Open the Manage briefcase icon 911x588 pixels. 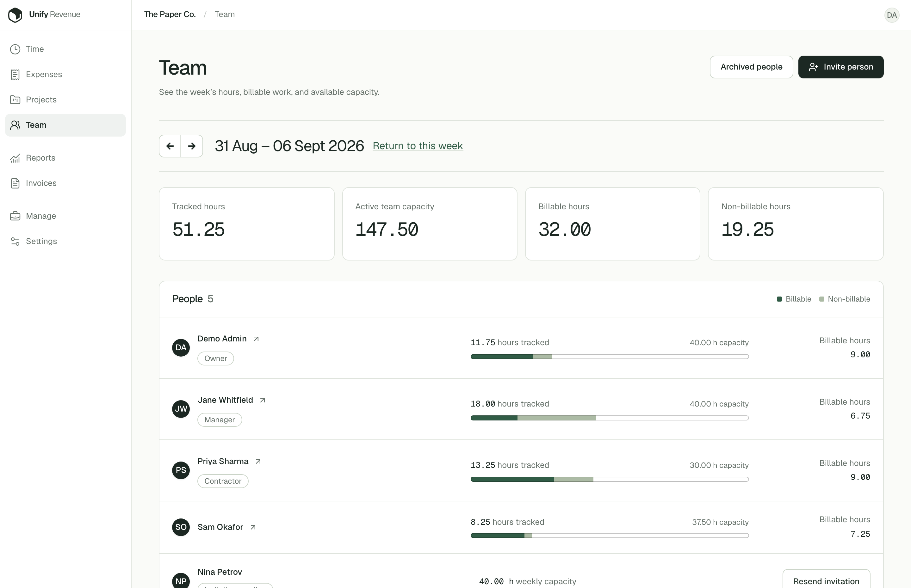[x=15, y=216]
